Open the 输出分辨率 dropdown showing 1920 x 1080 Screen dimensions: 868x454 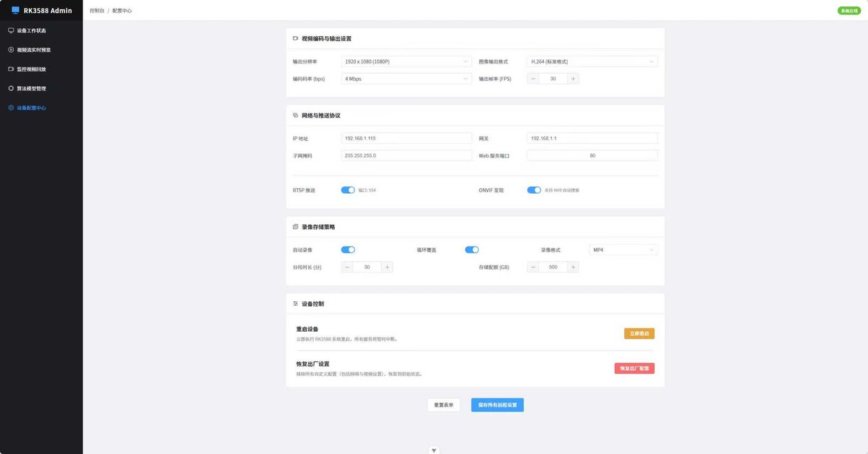pos(407,61)
